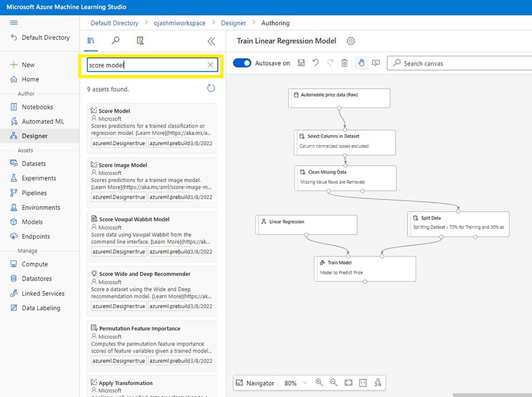Open Models page
Viewport: 532px width, 397px height.
pyautogui.click(x=26, y=222)
